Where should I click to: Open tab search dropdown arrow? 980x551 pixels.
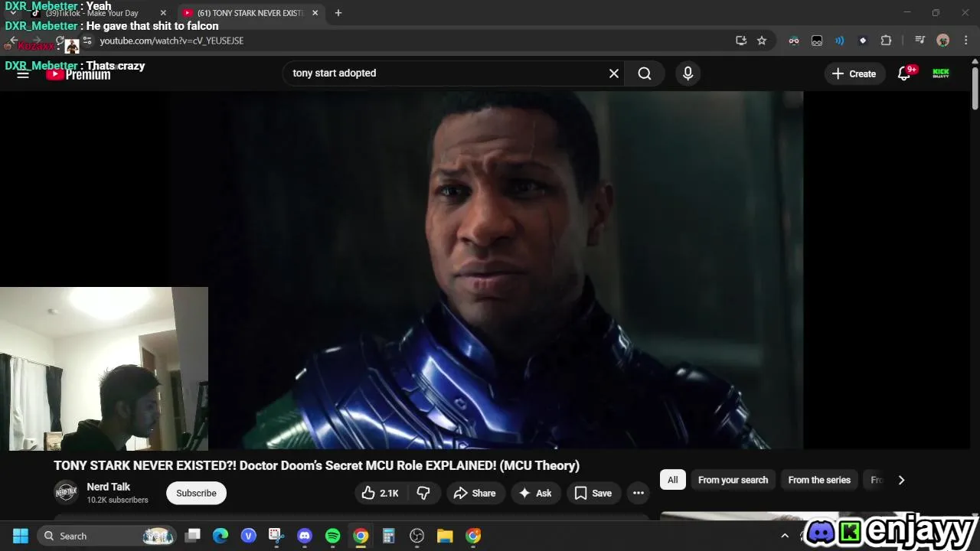pos(12,13)
